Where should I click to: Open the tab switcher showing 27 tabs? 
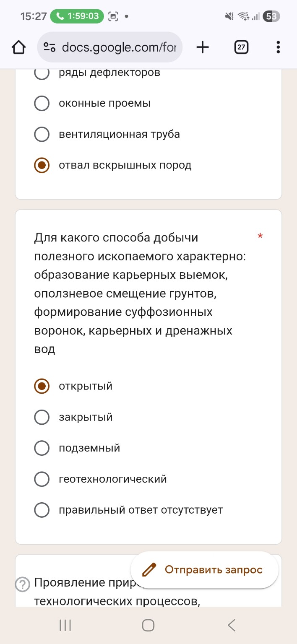click(x=241, y=47)
